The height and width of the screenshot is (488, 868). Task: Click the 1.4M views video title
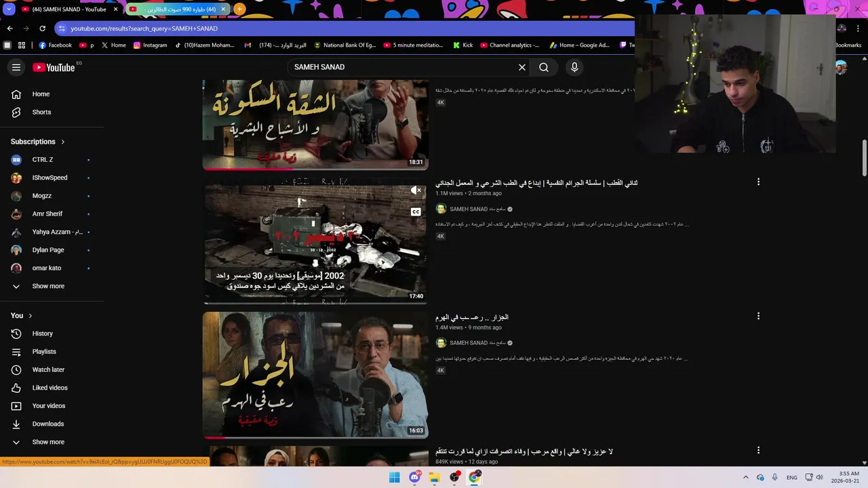tap(472, 317)
